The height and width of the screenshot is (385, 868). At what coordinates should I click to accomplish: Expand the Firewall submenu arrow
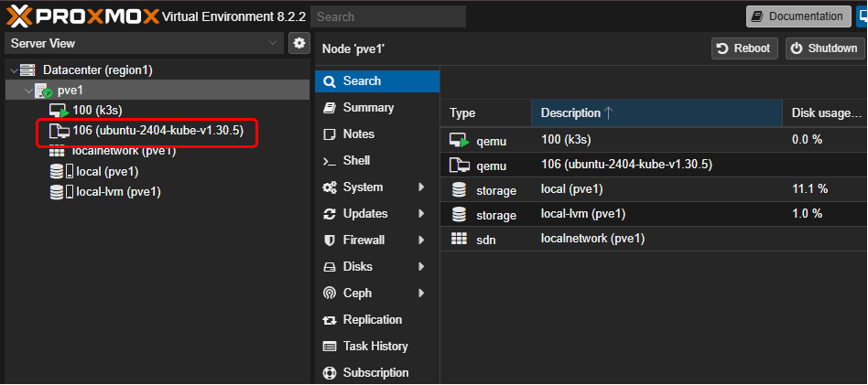tap(421, 241)
